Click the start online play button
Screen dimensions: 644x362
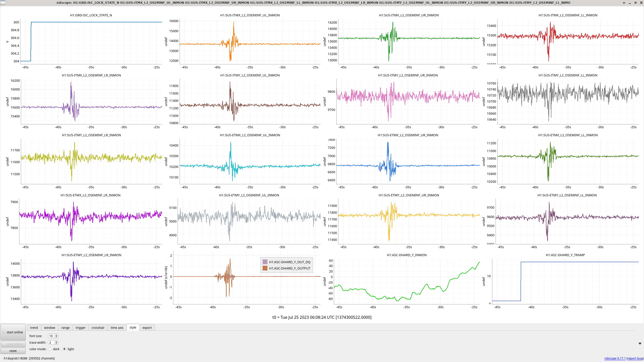[x=13, y=332]
